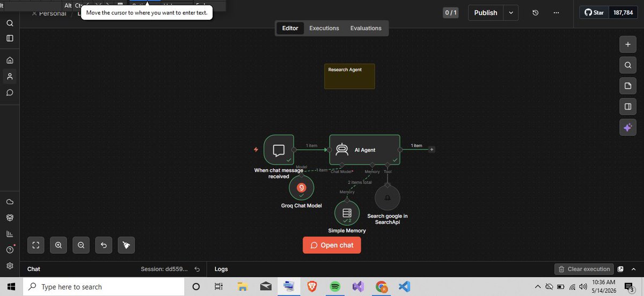The height and width of the screenshot is (296, 644).
Task: Select the Simple Memory node
Action: pos(347,213)
